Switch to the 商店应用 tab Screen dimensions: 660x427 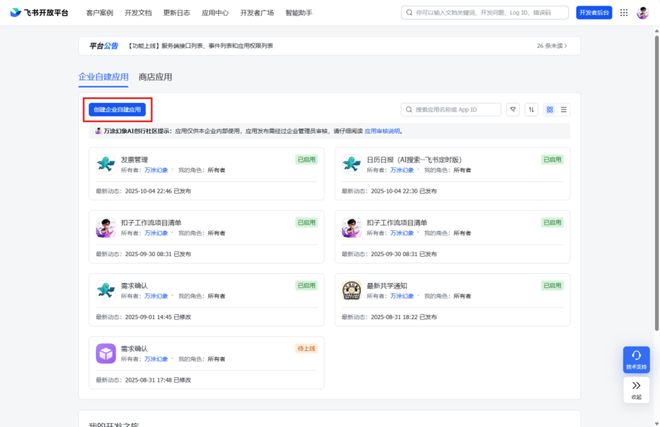click(155, 77)
